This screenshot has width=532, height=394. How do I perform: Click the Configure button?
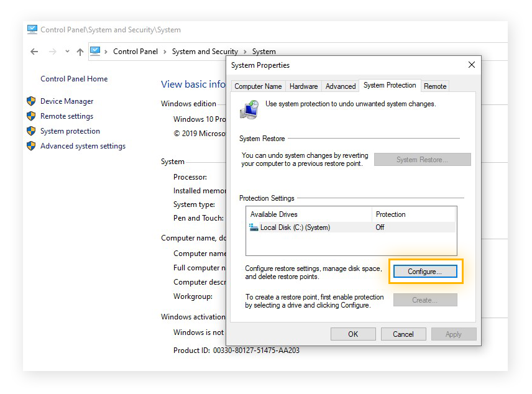(x=426, y=272)
